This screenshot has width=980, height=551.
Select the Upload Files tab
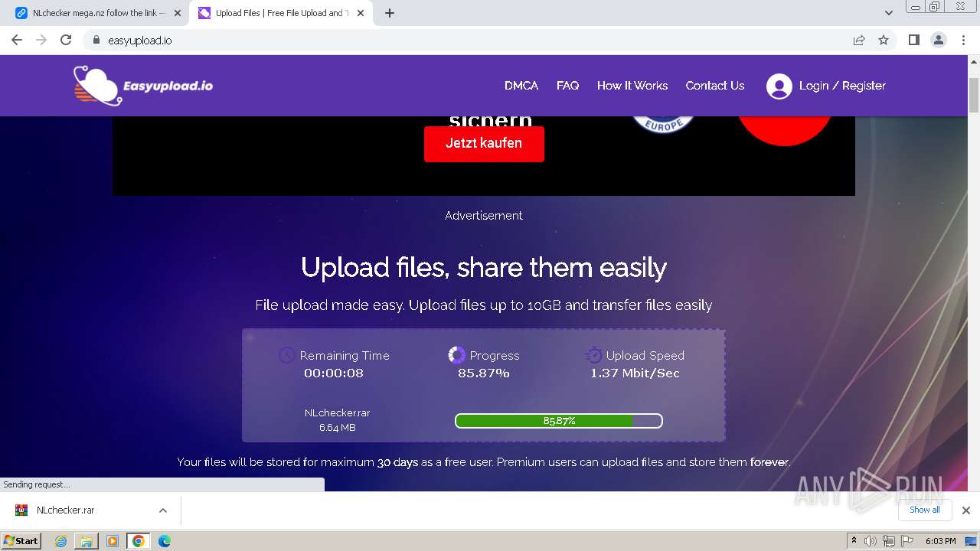281,13
